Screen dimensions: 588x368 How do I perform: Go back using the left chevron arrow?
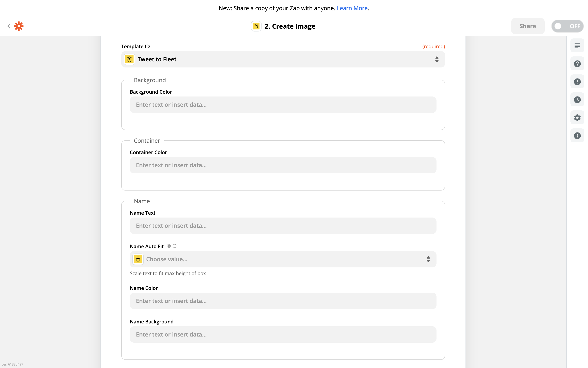pos(9,26)
